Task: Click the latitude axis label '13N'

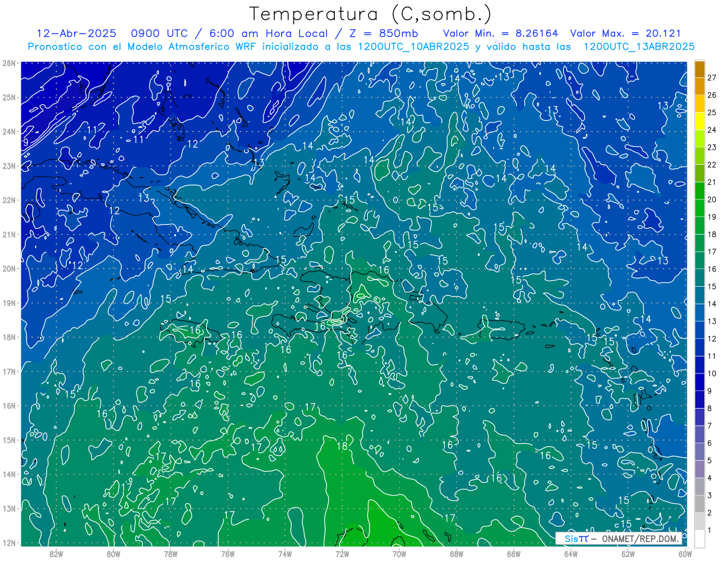Action: 9,509
